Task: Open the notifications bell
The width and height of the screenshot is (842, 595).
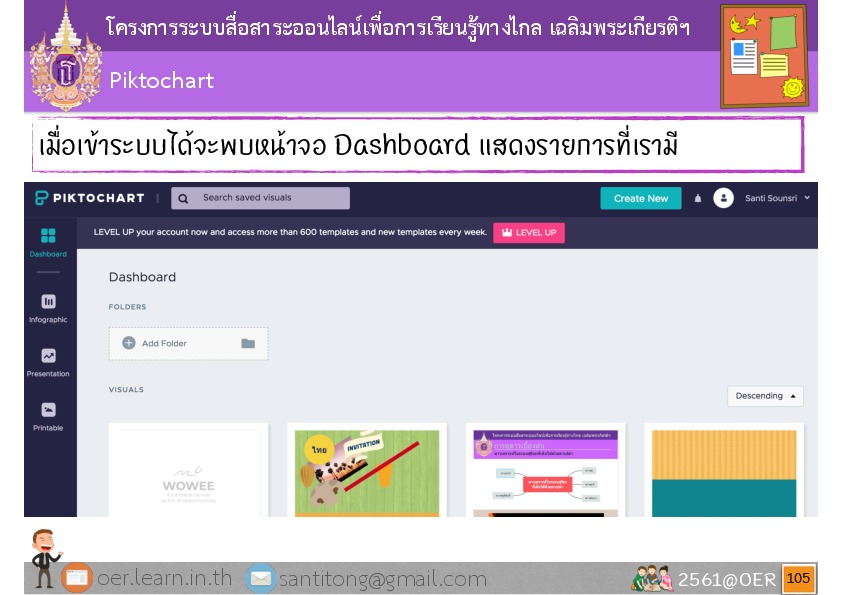Action: pos(698,199)
